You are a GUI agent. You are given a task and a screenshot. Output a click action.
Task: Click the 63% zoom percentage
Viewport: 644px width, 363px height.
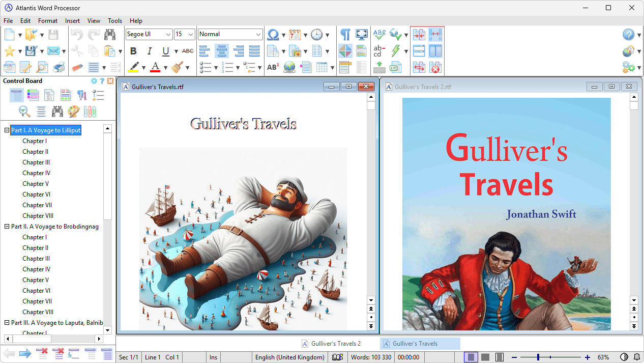pos(603,357)
